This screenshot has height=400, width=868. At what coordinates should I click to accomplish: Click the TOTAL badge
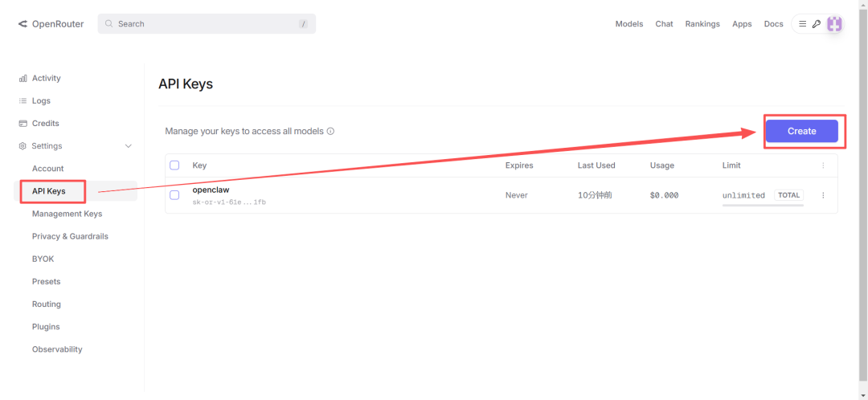coord(789,194)
